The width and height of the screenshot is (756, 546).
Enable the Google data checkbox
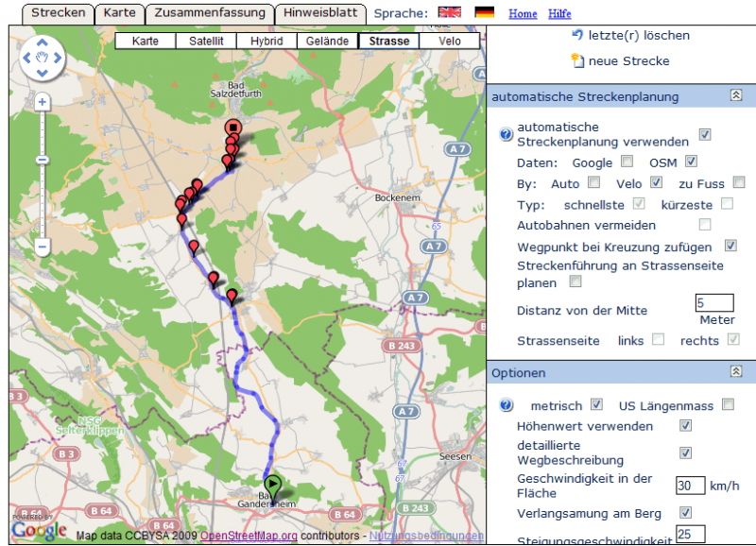click(627, 162)
